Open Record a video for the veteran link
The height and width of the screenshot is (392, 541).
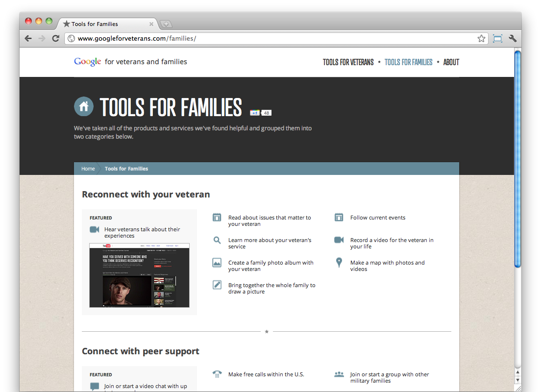pos(392,243)
